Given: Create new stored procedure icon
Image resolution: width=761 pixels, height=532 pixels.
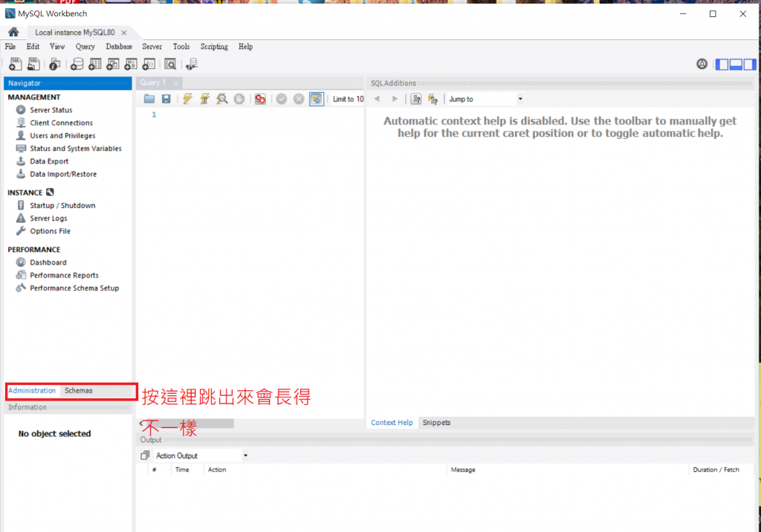Looking at the screenshot, I should click(131, 64).
